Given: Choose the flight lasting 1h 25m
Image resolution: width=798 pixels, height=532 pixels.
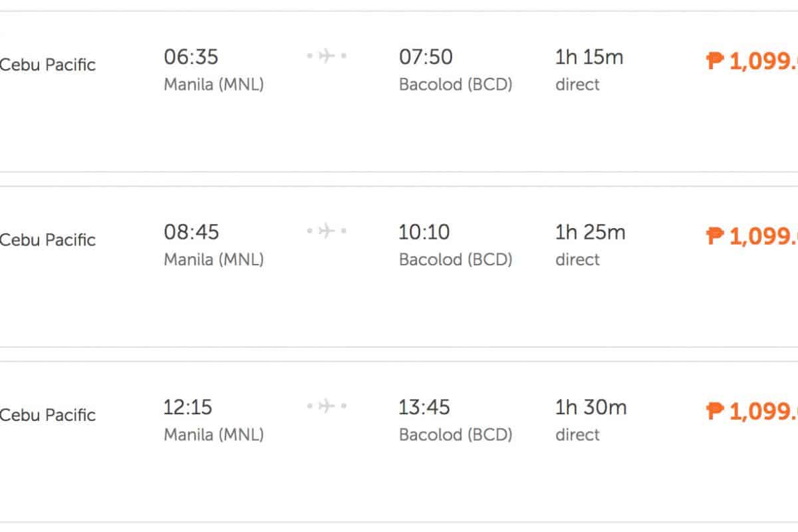Looking at the screenshot, I should [591, 232].
